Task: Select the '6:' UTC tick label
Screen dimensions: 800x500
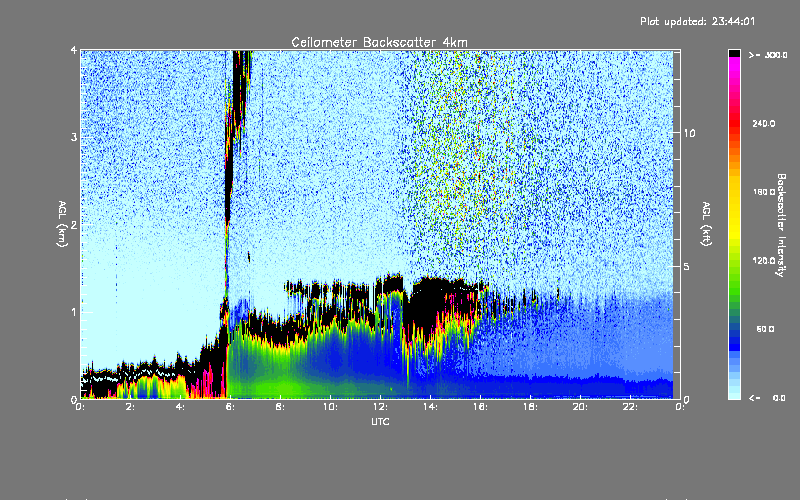Action: point(230,407)
